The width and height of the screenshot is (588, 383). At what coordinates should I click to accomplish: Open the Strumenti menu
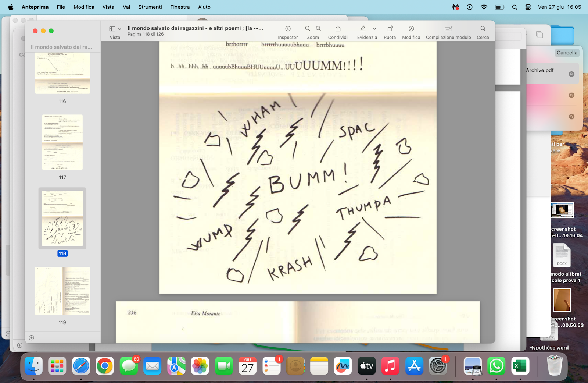click(150, 7)
